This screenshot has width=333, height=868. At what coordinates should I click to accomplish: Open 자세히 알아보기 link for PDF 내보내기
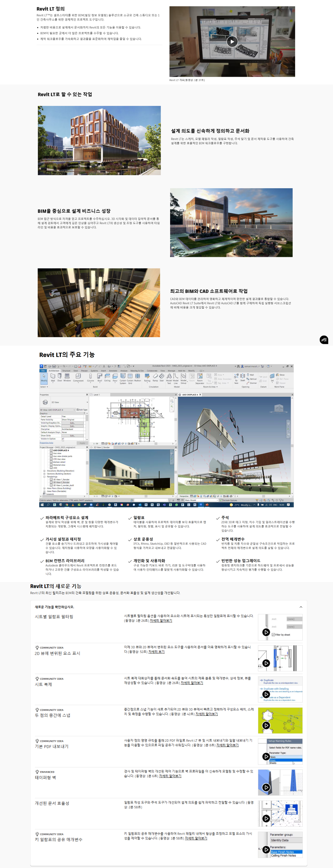(x=227, y=745)
